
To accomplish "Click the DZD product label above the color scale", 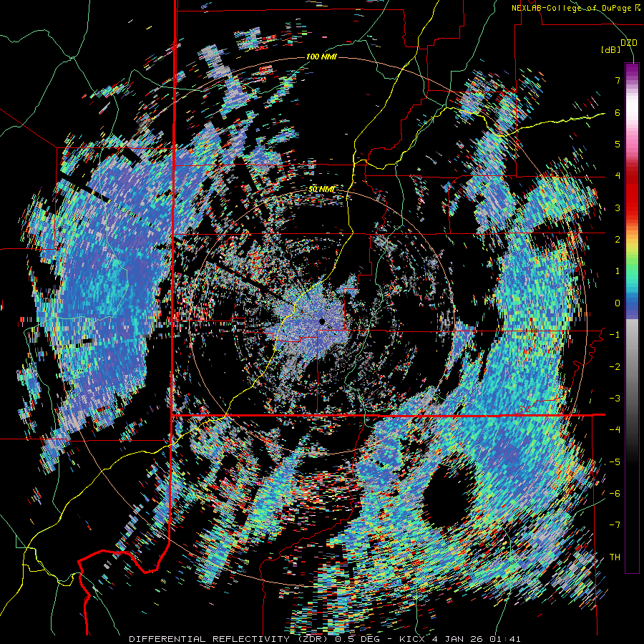I will click(x=628, y=42).
